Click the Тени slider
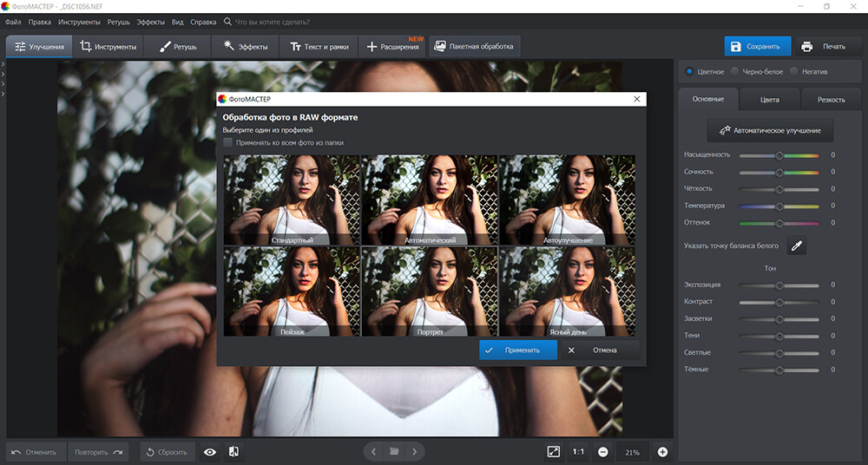This screenshot has height=465, width=868. [779, 336]
